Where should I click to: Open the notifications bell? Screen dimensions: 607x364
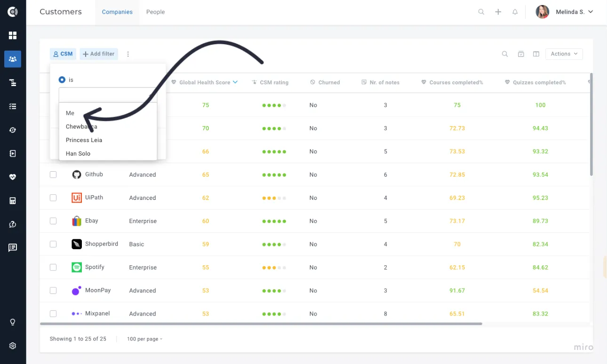(515, 12)
